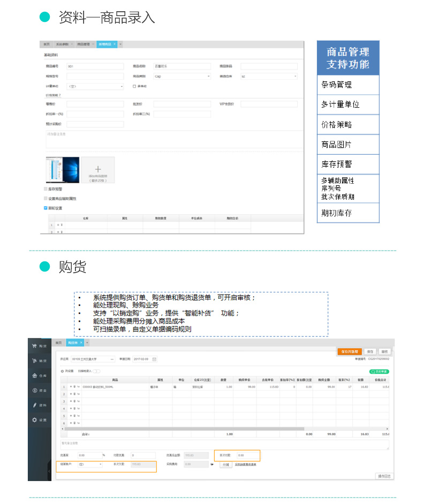This screenshot has width=423, height=504.
Task: Click the orange 保存并新增 button
Action: 350,351
